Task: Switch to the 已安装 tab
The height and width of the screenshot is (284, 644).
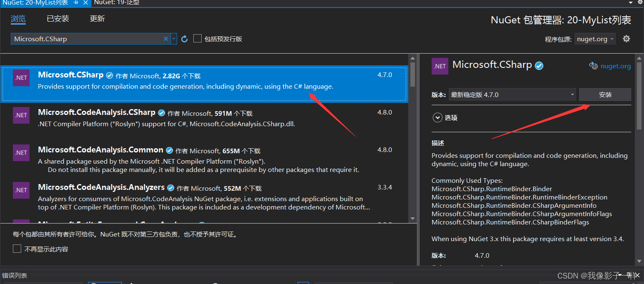Action: click(57, 18)
